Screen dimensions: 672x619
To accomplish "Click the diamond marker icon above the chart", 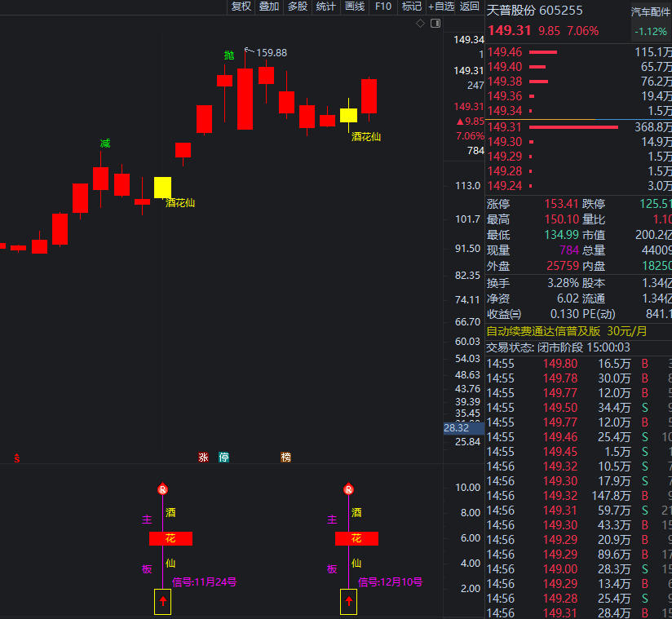I will pyautogui.click(x=421, y=23).
